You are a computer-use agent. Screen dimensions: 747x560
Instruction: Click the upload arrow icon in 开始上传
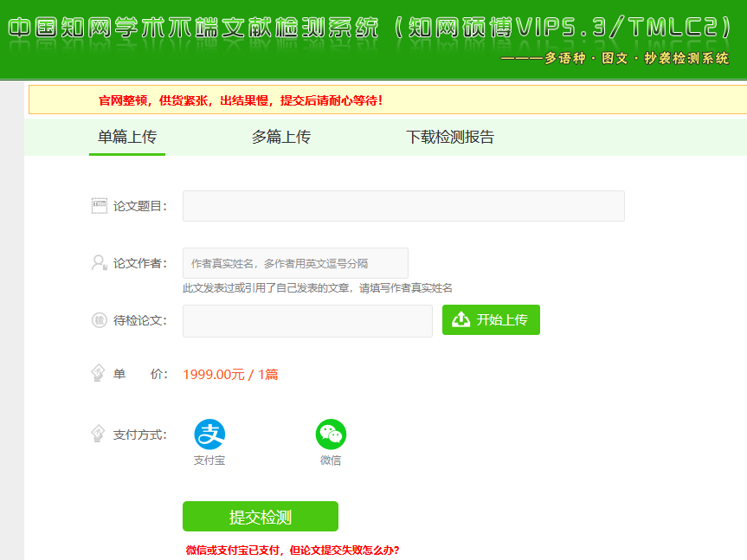tap(460, 319)
